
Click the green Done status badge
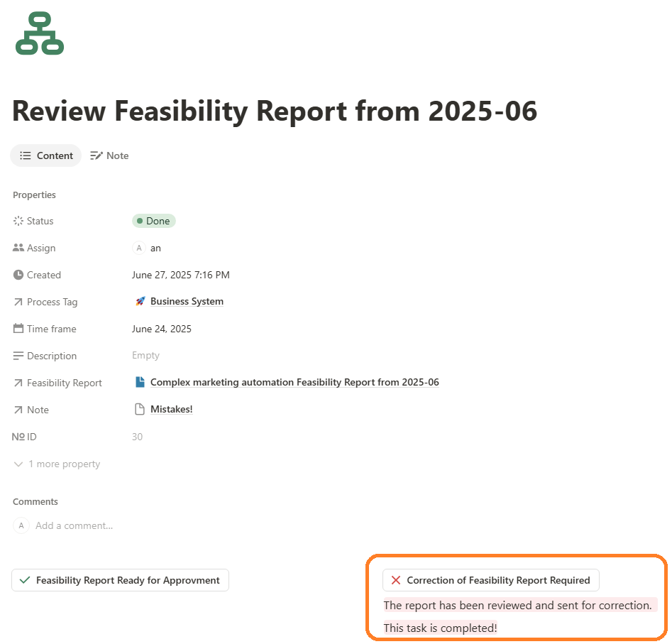click(x=153, y=221)
